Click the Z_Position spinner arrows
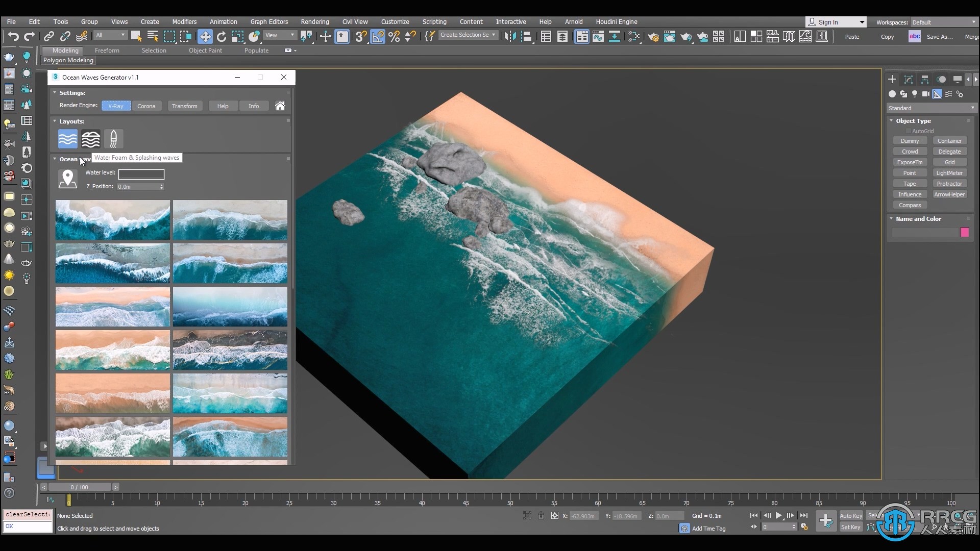 [162, 187]
